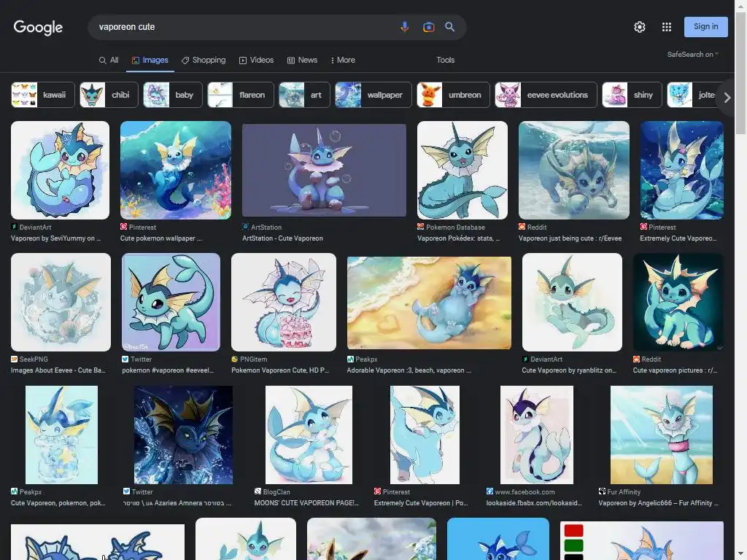
Task: Click the BlogClan source favicon
Action: click(x=258, y=491)
